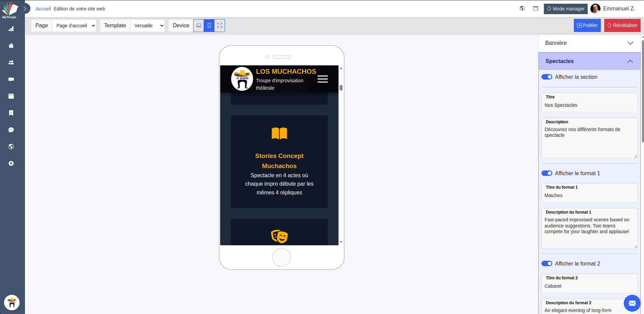Open the 'Page d'accueil' page selector
The image size is (644, 314).
74,25
